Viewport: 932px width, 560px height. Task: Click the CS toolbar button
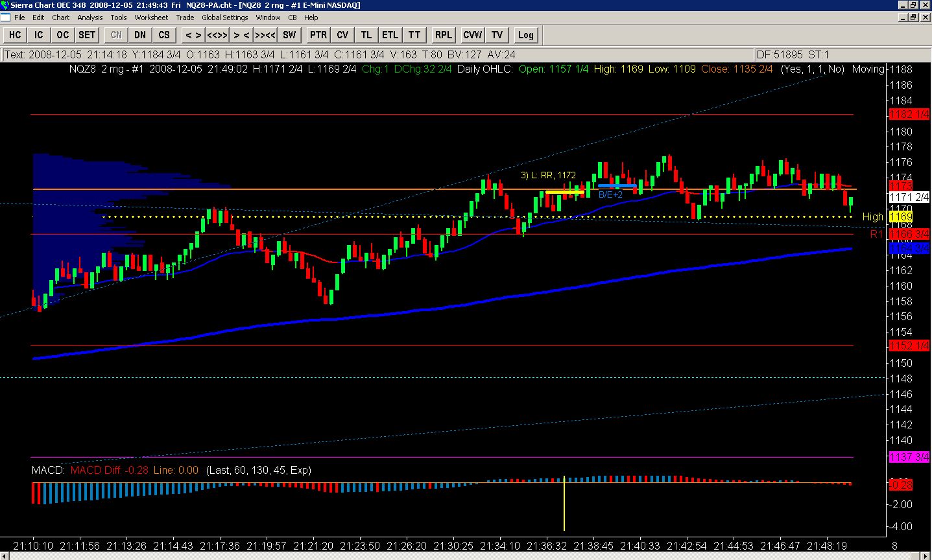pyautogui.click(x=164, y=35)
